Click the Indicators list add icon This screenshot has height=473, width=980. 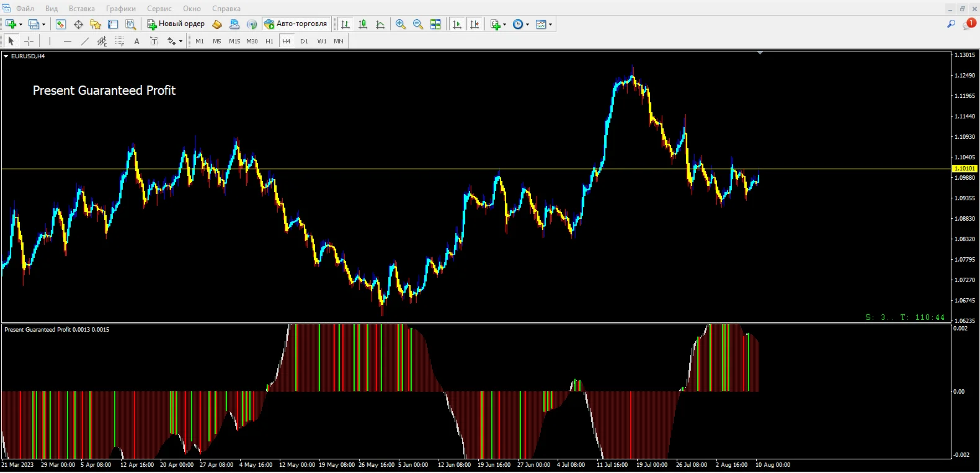[495, 24]
